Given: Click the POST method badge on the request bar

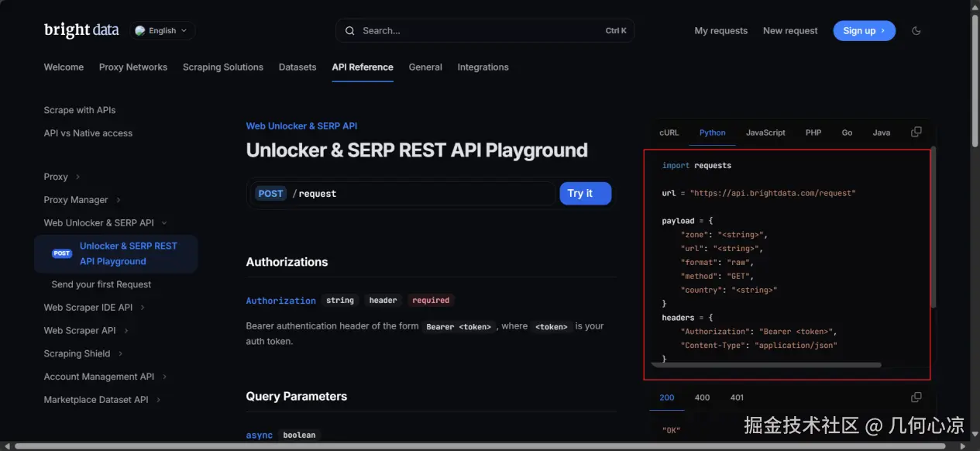Looking at the screenshot, I should point(270,194).
